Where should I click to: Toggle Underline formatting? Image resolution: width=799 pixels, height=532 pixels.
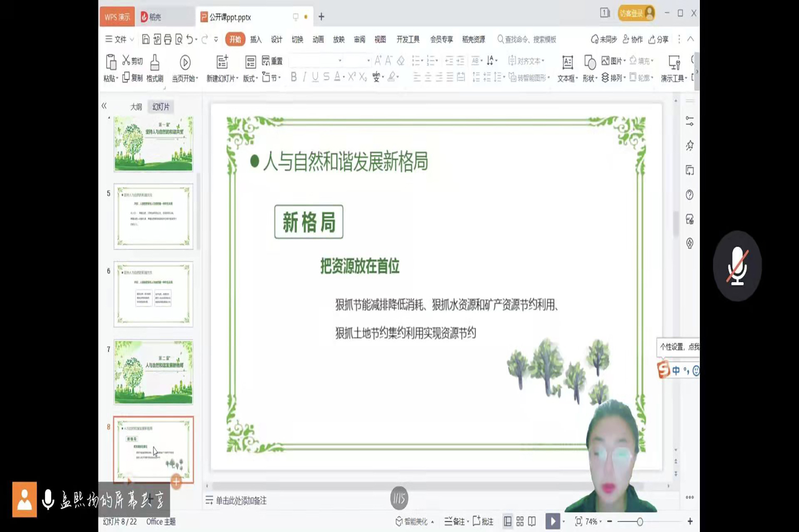315,77
